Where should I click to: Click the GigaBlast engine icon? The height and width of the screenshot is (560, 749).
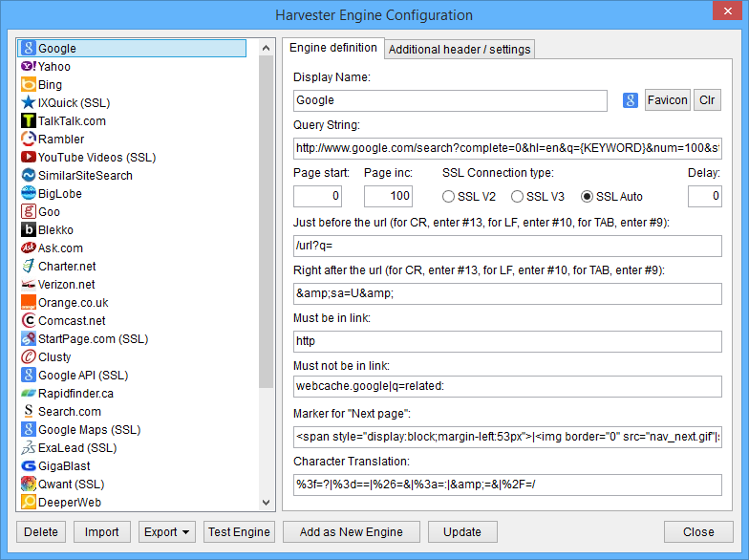tap(29, 466)
